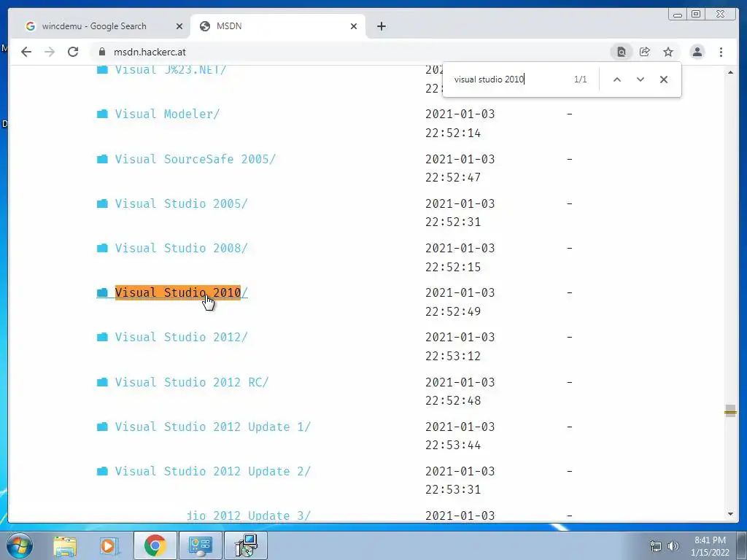Reload the msdn.hackerc.at page

[x=73, y=52]
